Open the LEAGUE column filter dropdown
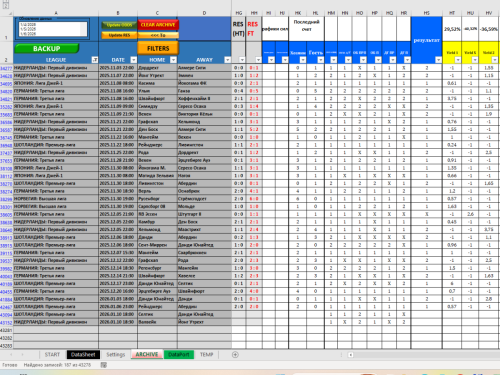The image size is (500, 375). (95, 60)
